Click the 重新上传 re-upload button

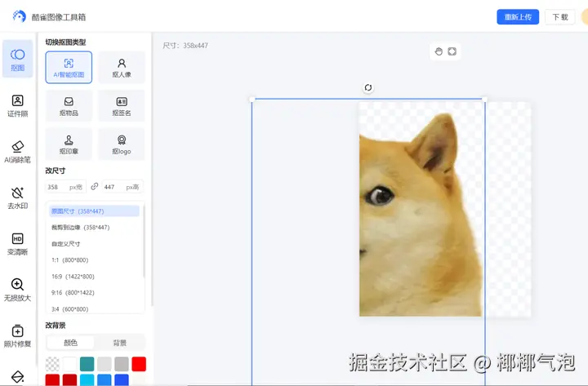click(x=518, y=17)
